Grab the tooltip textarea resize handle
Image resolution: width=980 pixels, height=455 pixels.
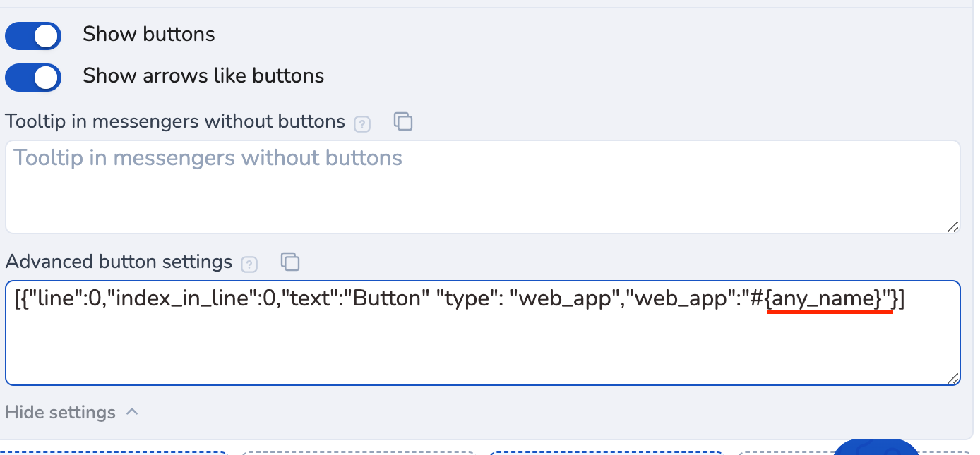pyautogui.click(x=952, y=226)
